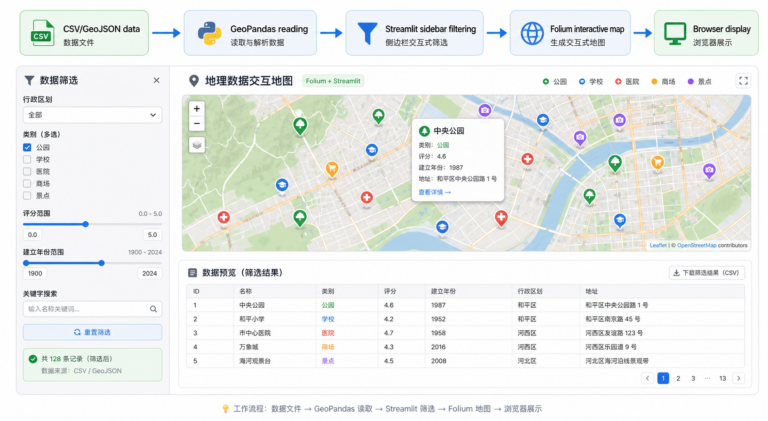
Task: Click the maximum year box showing 2024
Action: 149,274
